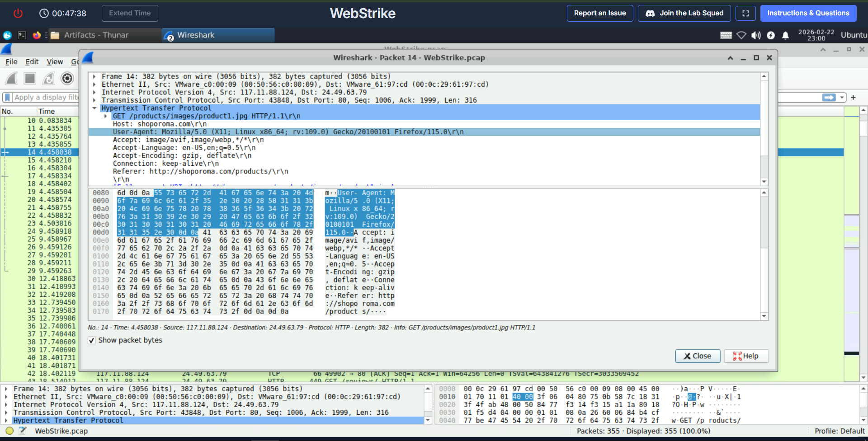The width and height of the screenshot is (868, 441).
Task: Open expert information yellow circle in status bar
Action: click(x=9, y=431)
